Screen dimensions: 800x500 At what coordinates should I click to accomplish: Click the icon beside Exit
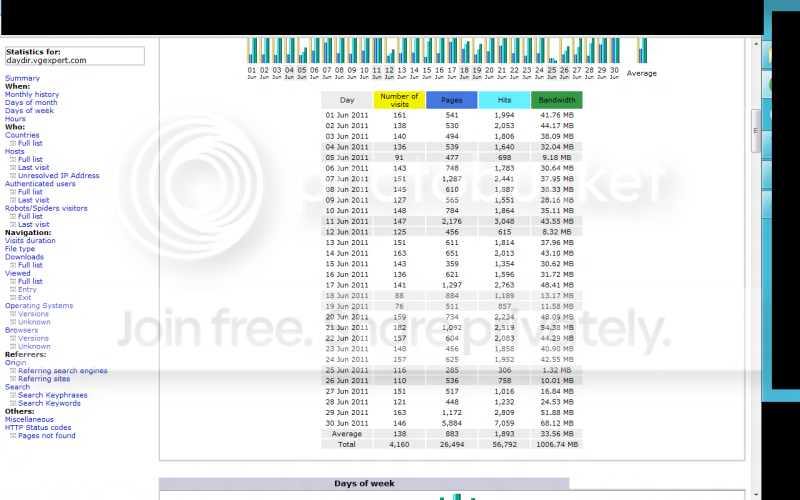(x=13, y=298)
